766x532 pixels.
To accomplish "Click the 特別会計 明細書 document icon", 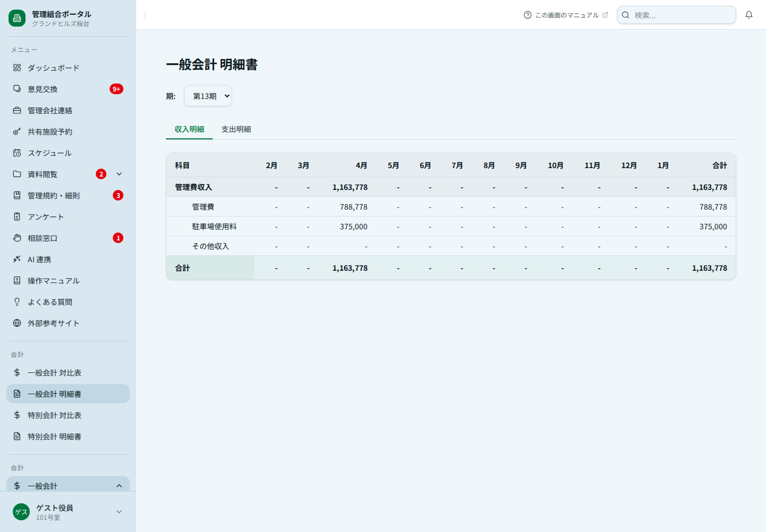I will [17, 436].
